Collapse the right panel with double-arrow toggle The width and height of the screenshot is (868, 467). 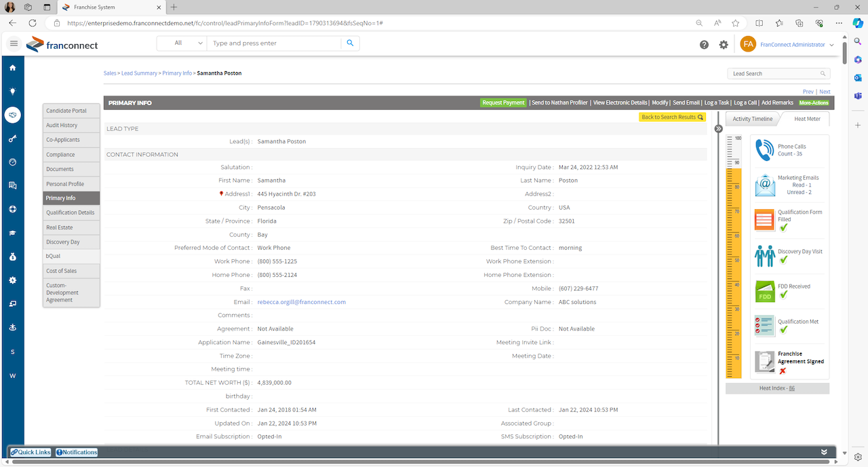pos(719,128)
